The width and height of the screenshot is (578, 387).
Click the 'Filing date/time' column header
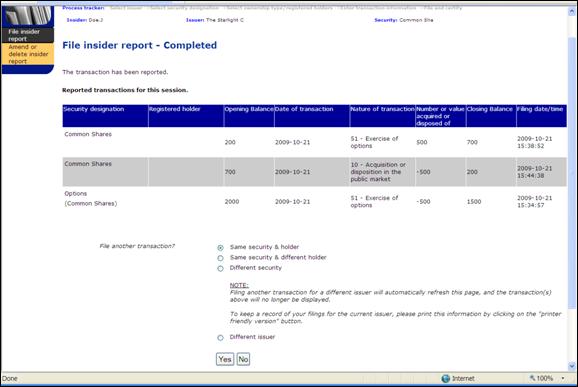542,116
